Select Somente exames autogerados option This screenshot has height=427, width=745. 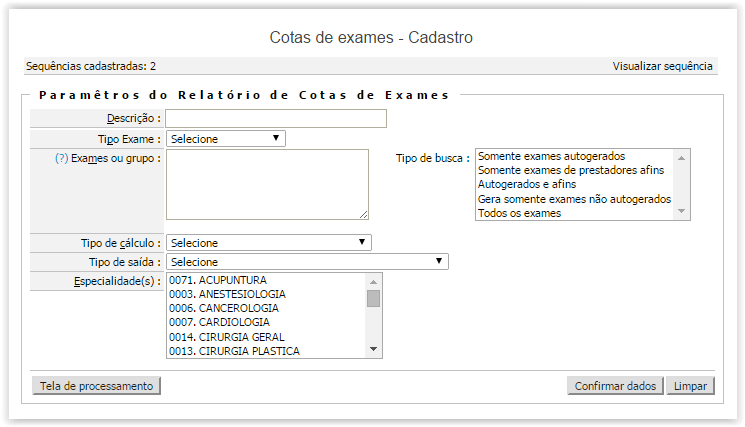[x=551, y=156]
